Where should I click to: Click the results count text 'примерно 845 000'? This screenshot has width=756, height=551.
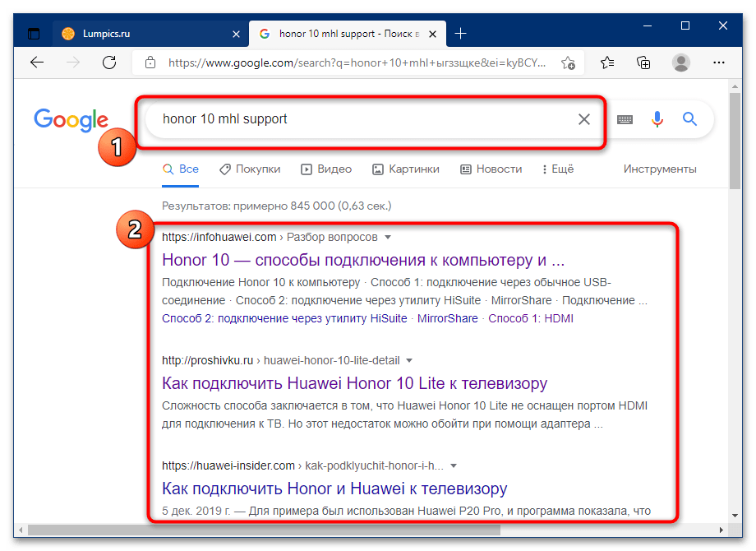coord(284,206)
